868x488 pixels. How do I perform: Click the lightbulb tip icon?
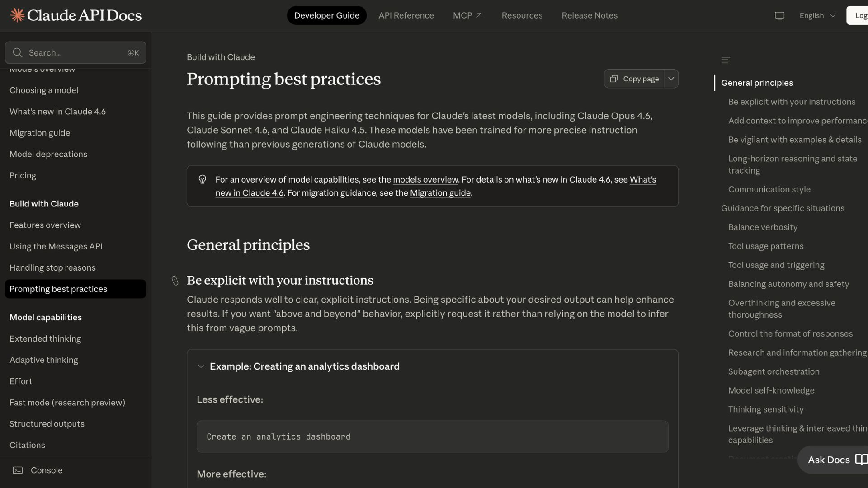tap(203, 180)
